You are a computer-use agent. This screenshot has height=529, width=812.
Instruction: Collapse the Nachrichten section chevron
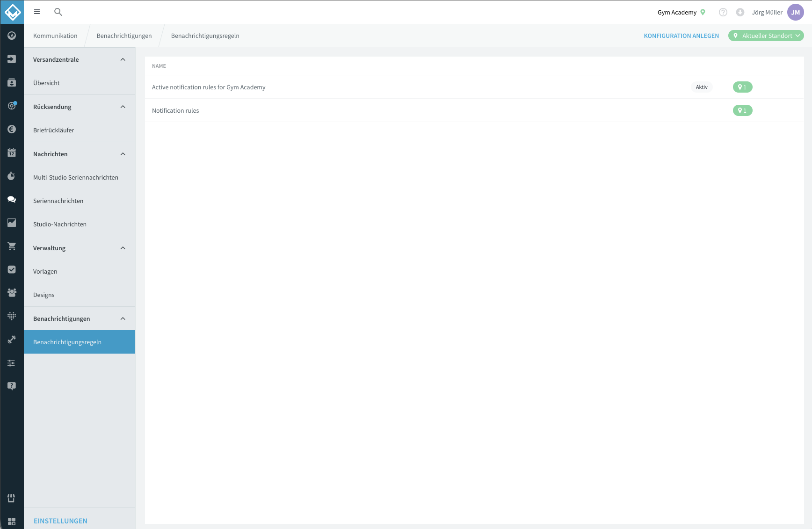123,154
